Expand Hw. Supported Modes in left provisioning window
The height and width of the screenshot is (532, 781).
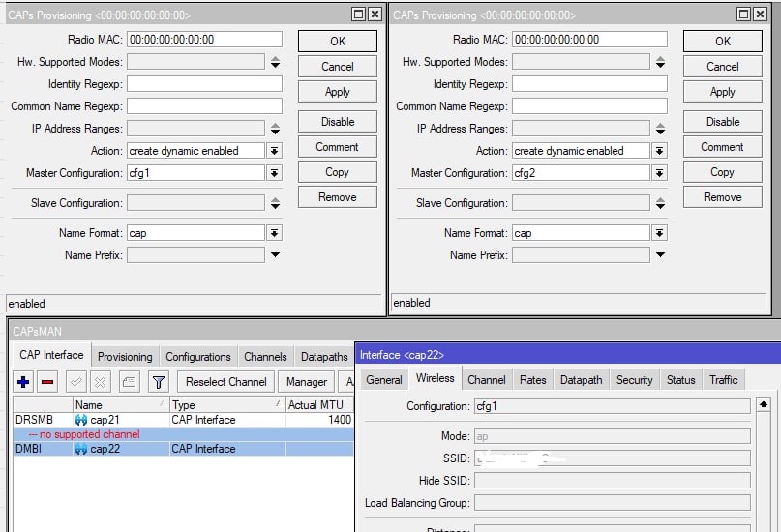click(275, 62)
